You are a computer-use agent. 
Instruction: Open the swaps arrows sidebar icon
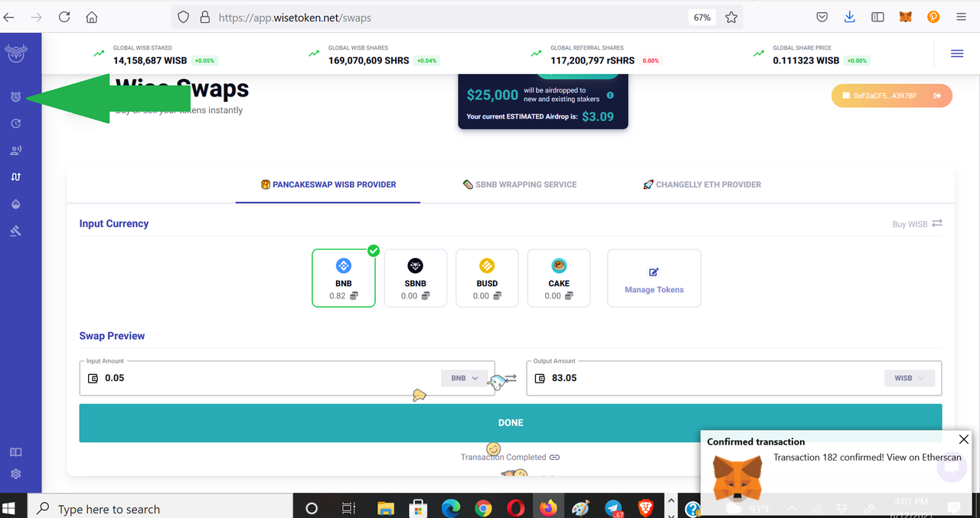pyautogui.click(x=15, y=177)
